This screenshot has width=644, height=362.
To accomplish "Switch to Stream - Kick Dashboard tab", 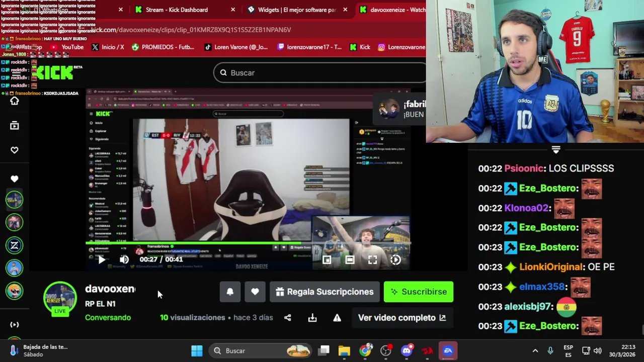I will click(x=177, y=10).
